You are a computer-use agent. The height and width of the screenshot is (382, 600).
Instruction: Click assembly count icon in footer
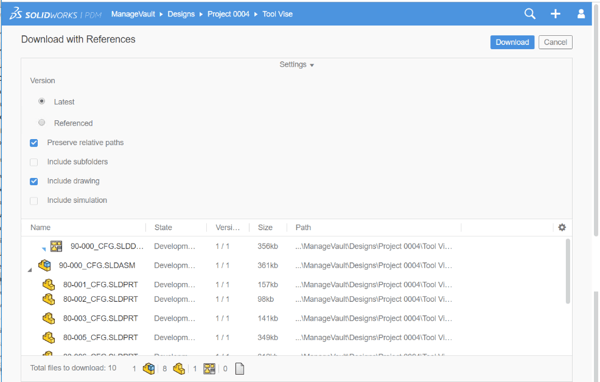point(148,369)
